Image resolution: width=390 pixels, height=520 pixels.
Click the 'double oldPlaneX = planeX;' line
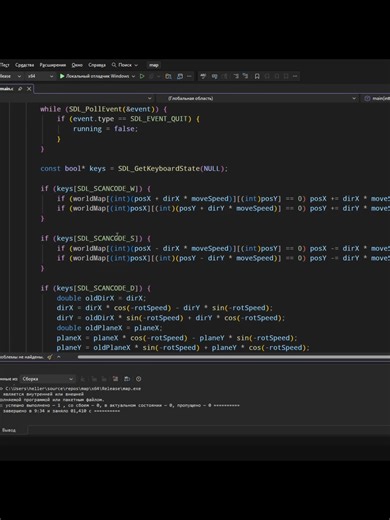[x=109, y=328]
